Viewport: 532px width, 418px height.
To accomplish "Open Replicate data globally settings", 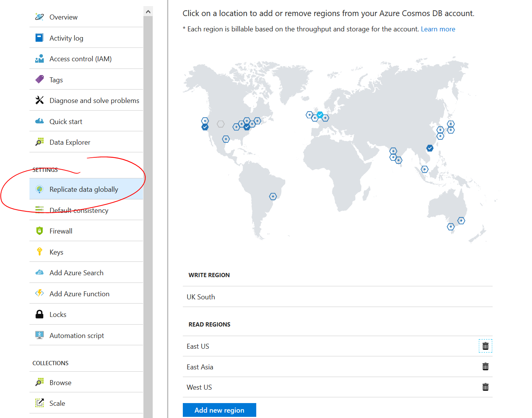I will pos(83,189).
